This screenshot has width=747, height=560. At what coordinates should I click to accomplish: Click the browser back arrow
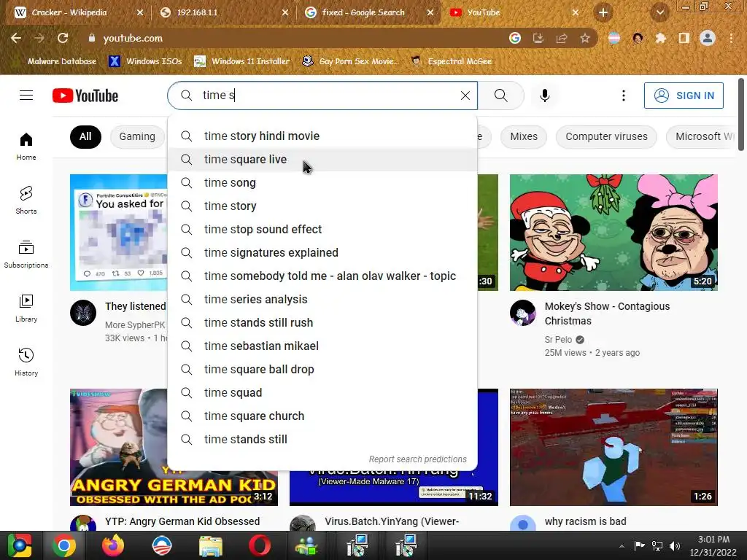(16, 38)
